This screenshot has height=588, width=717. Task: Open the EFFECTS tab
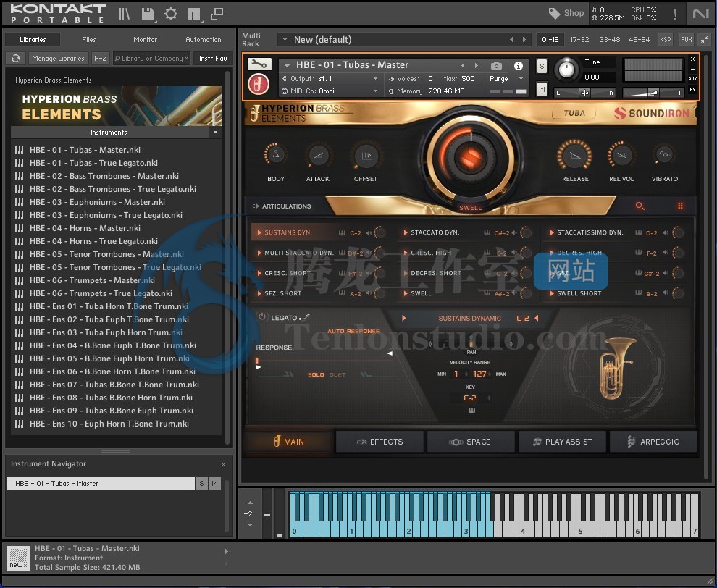point(380,442)
